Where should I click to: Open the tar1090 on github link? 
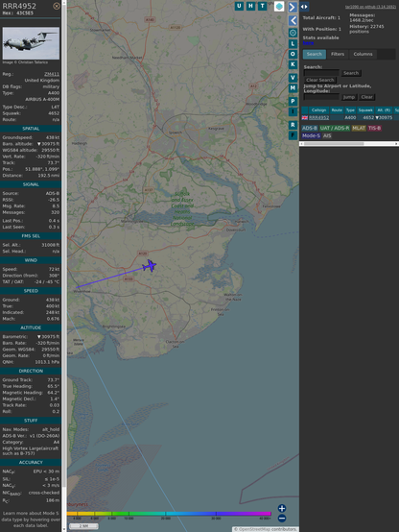pyautogui.click(x=370, y=7)
